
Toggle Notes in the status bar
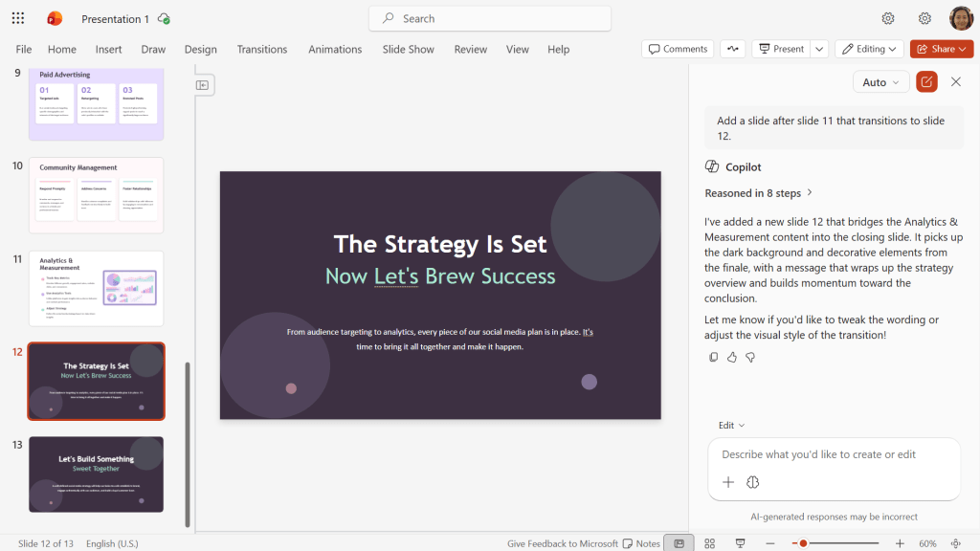[642, 543]
